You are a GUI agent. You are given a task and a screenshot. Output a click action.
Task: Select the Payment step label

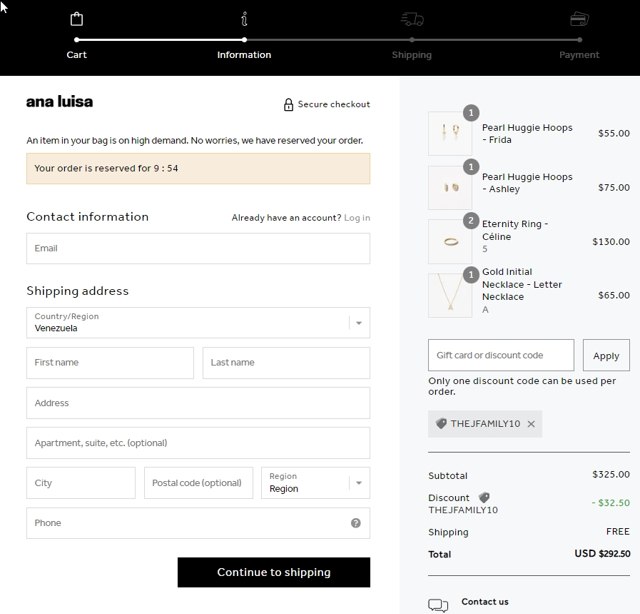pyautogui.click(x=579, y=55)
